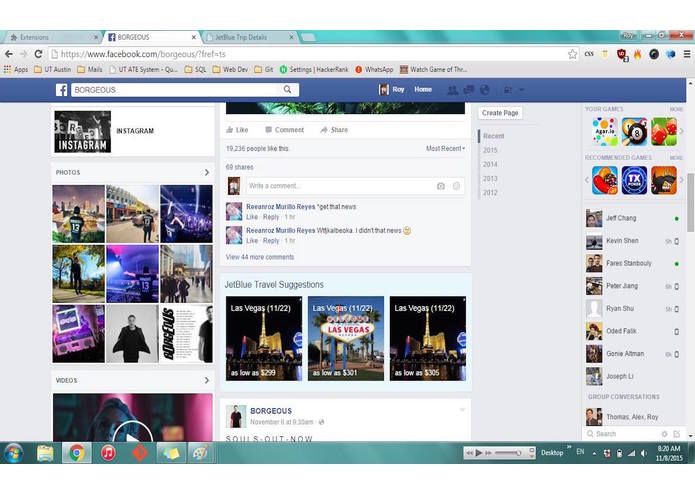Insert emoji sticker in comment box
This screenshot has height=494, width=695.
pos(456,186)
